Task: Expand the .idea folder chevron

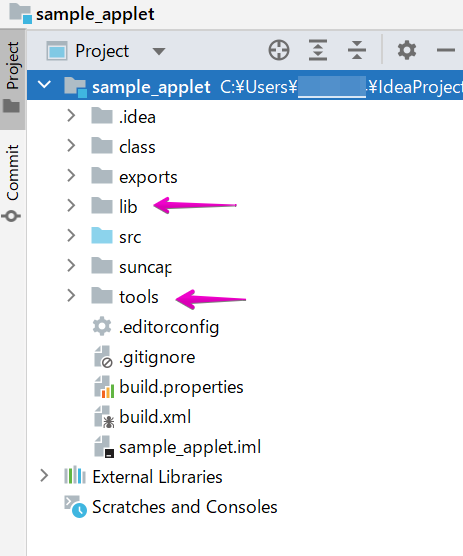Action: 71,116
